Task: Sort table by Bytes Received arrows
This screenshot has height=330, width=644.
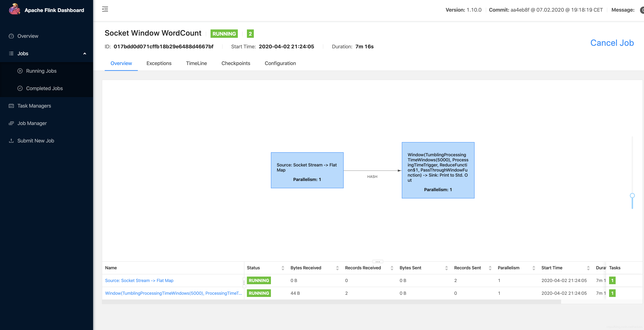Action: tap(337, 268)
